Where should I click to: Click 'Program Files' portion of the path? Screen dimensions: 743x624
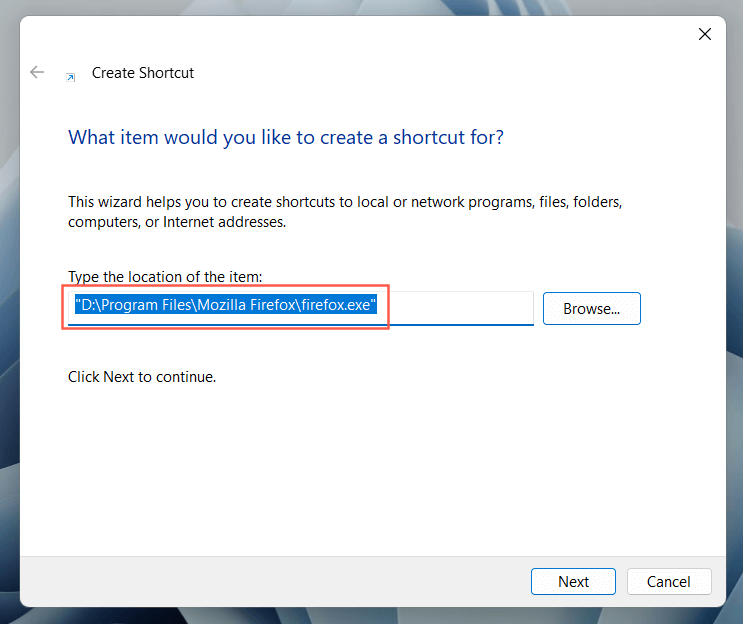coord(146,305)
